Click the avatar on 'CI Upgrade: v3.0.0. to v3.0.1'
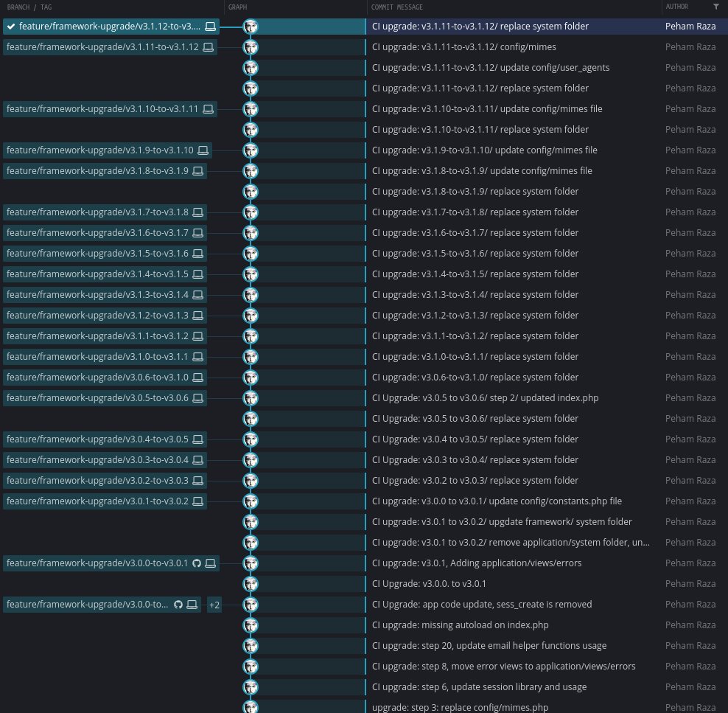This screenshot has height=713, width=728. tap(251, 583)
